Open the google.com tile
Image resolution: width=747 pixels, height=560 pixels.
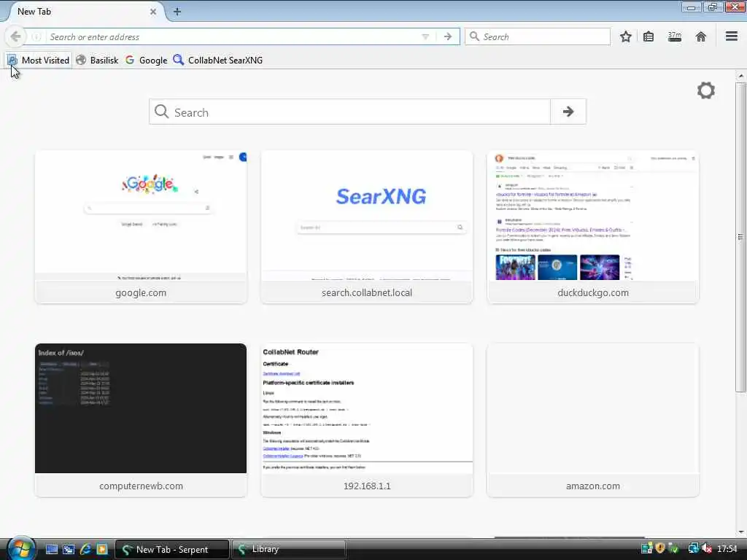pyautogui.click(x=141, y=227)
